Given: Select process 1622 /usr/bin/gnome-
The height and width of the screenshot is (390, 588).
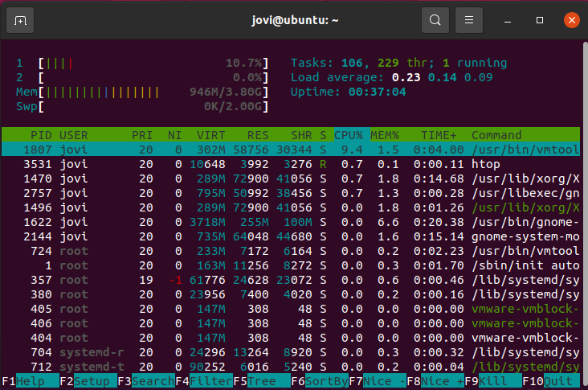Looking at the screenshot, I should pos(291,222).
